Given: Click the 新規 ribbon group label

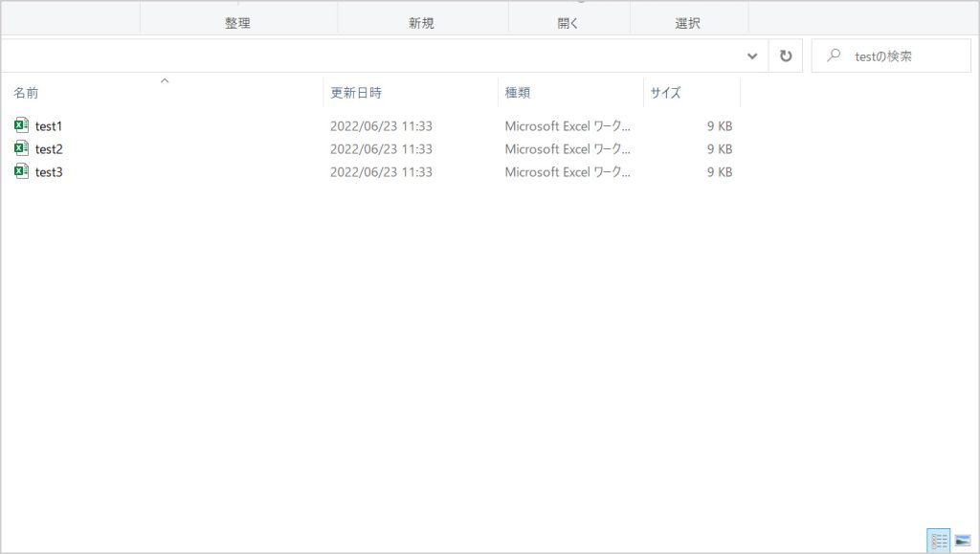Looking at the screenshot, I should click(x=421, y=23).
